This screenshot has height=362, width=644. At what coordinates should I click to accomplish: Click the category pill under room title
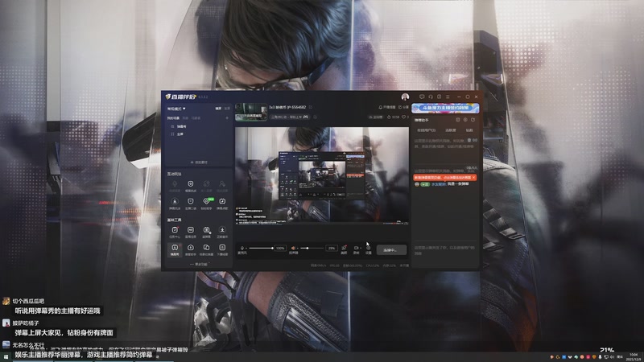tap(290, 117)
